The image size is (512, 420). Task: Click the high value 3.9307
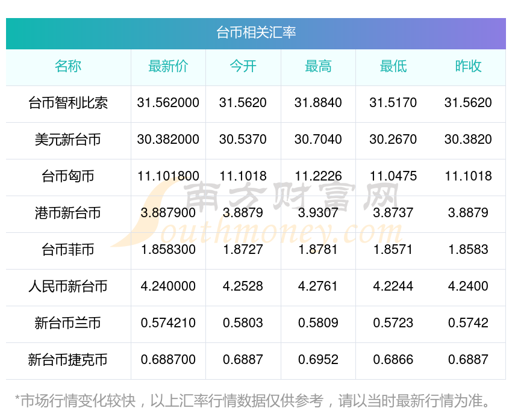(318, 213)
